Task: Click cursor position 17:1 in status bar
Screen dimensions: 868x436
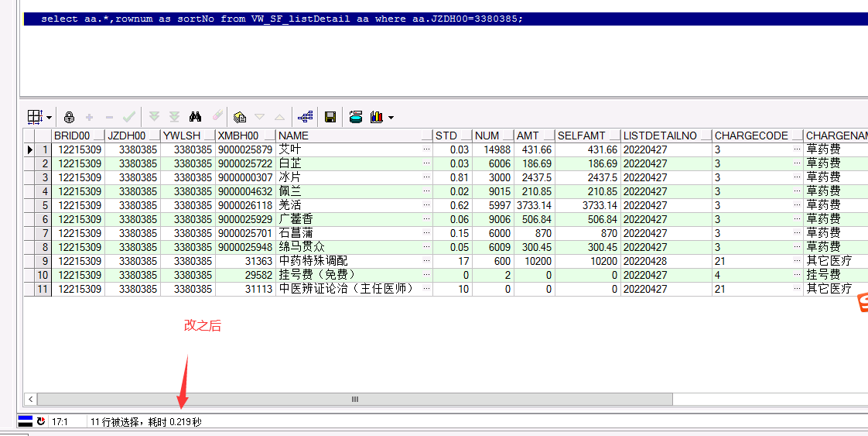Action: 60,421
